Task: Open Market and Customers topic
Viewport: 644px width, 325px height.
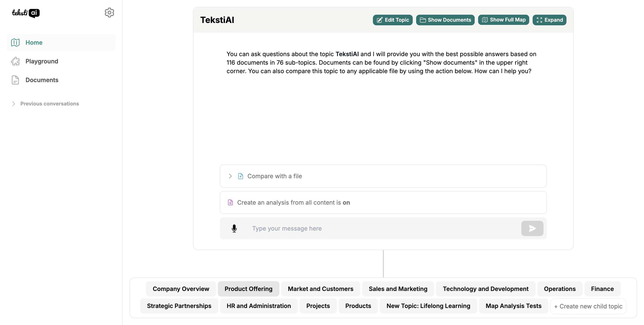Action: pos(321,289)
